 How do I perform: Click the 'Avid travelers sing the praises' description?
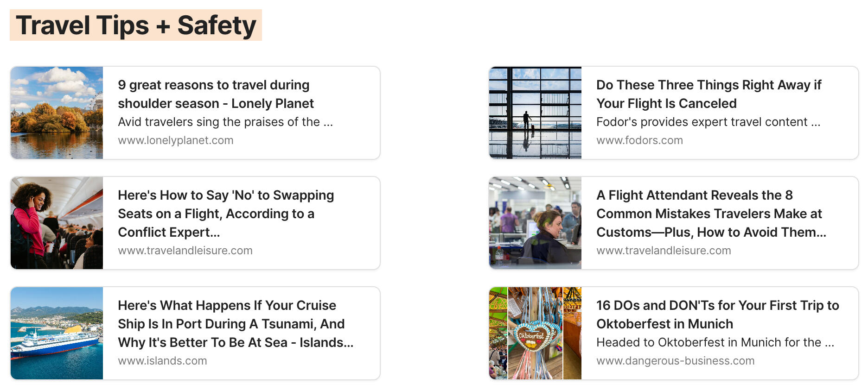point(225,122)
